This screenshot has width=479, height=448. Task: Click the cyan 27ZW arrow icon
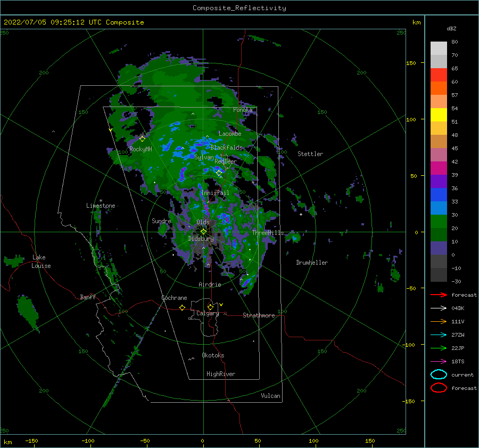point(439,335)
